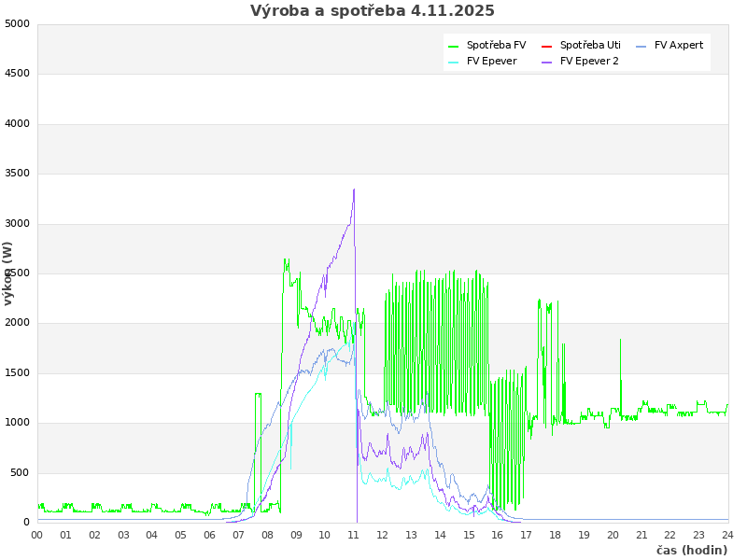Click the blue FV Axpert legend swatch
This screenshot has width=747, height=560.
point(641,46)
